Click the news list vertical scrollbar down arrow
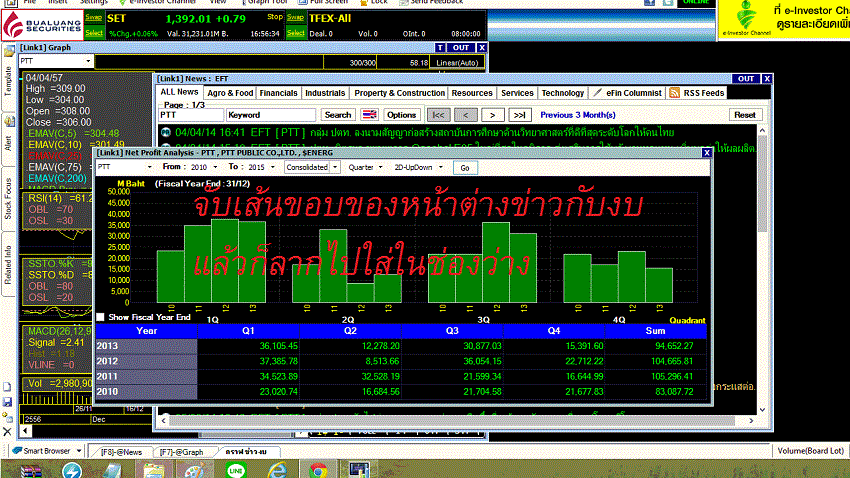This screenshot has width=850, height=478. point(762,410)
